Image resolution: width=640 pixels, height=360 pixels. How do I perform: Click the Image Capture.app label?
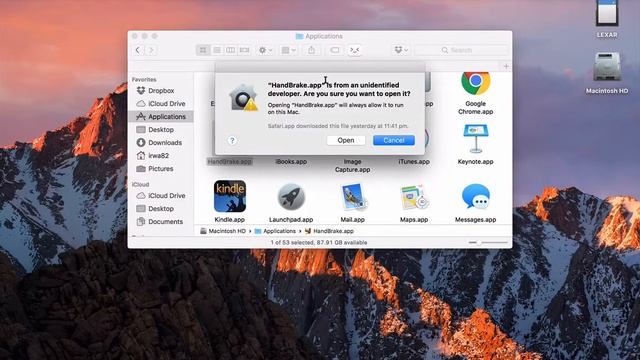click(353, 166)
